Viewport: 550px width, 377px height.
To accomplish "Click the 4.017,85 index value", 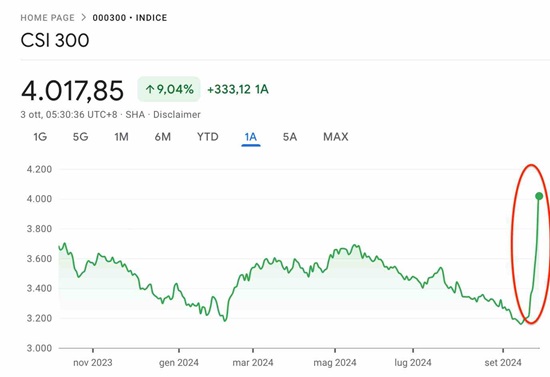I will (72, 90).
